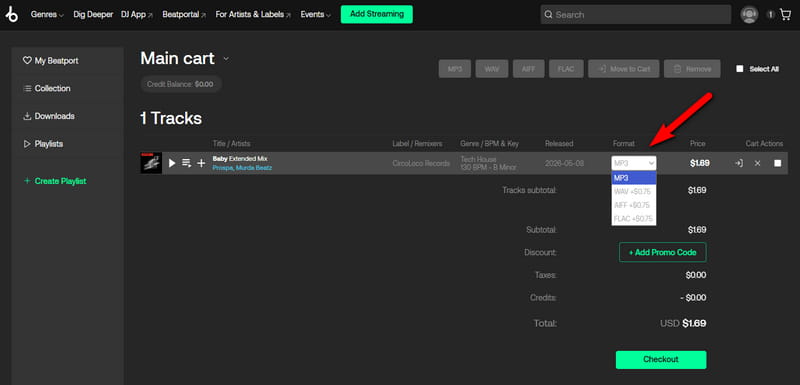Play the Baby Extended Mix track
The width and height of the screenshot is (800, 385).
point(172,163)
